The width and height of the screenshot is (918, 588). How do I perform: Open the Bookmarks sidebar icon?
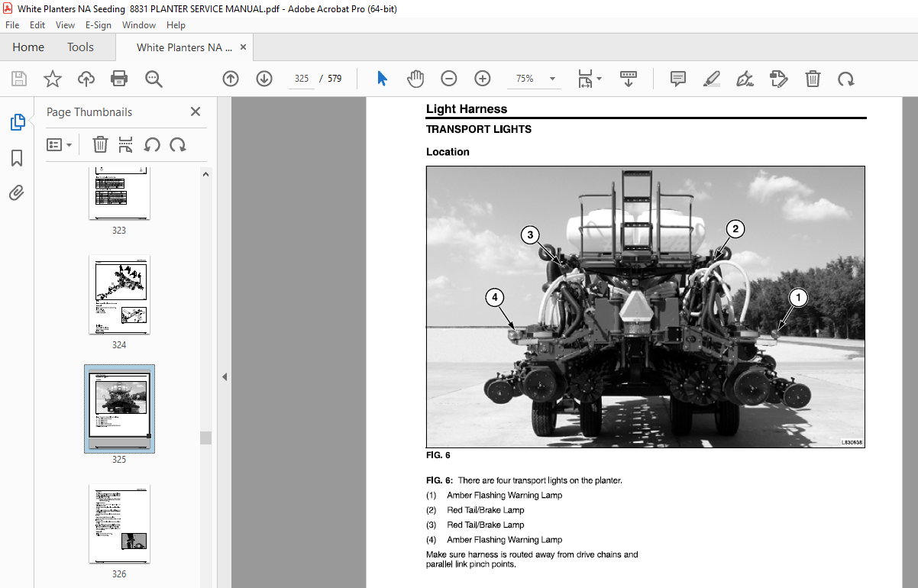coord(17,158)
